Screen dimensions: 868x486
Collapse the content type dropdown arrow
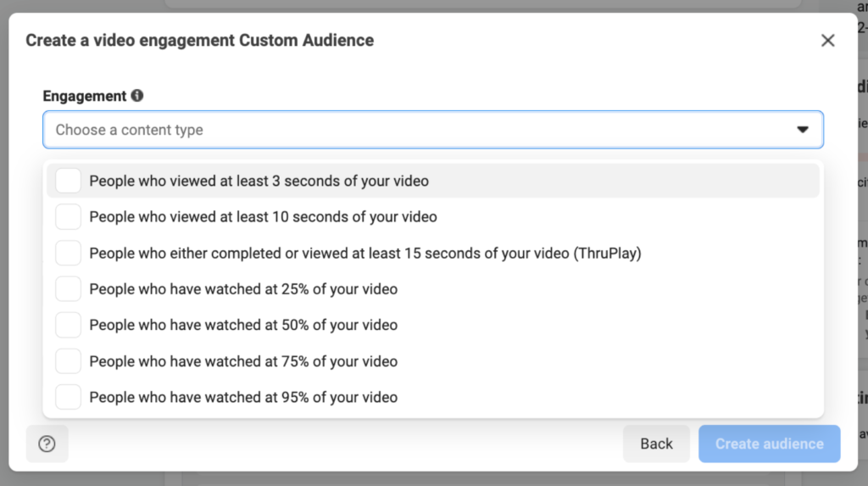(802, 130)
